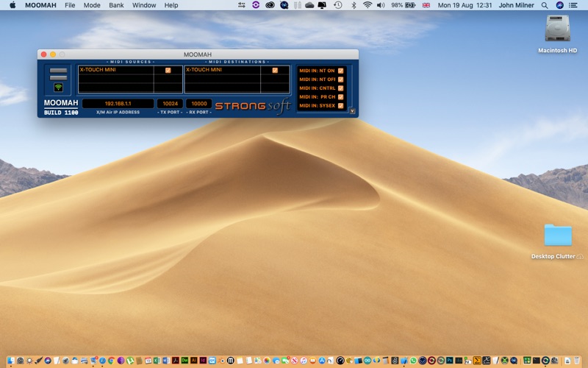The image size is (588, 368).
Task: Click the X/M Air IP address field
Action: [x=118, y=104]
